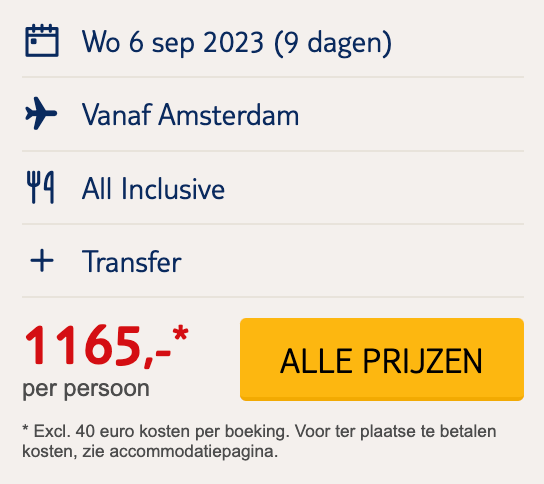Click the red 1165,- price

[x=97, y=346]
